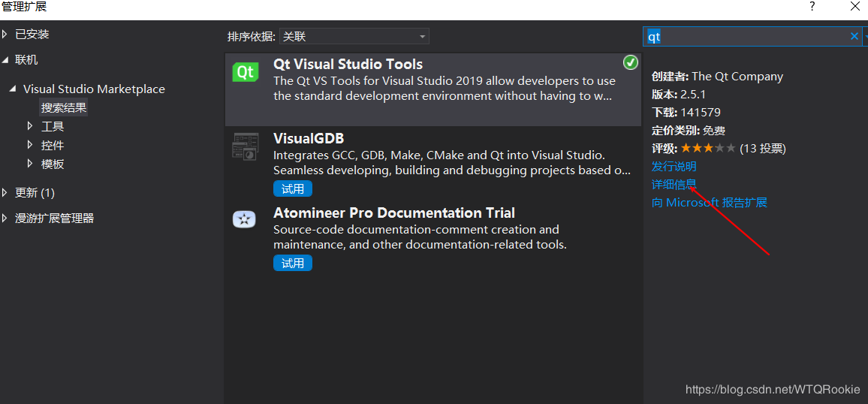
Task: Clear the search box with X icon
Action: [x=854, y=36]
